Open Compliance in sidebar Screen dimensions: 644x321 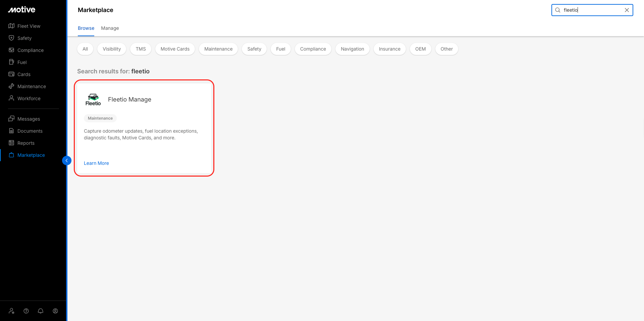31,50
